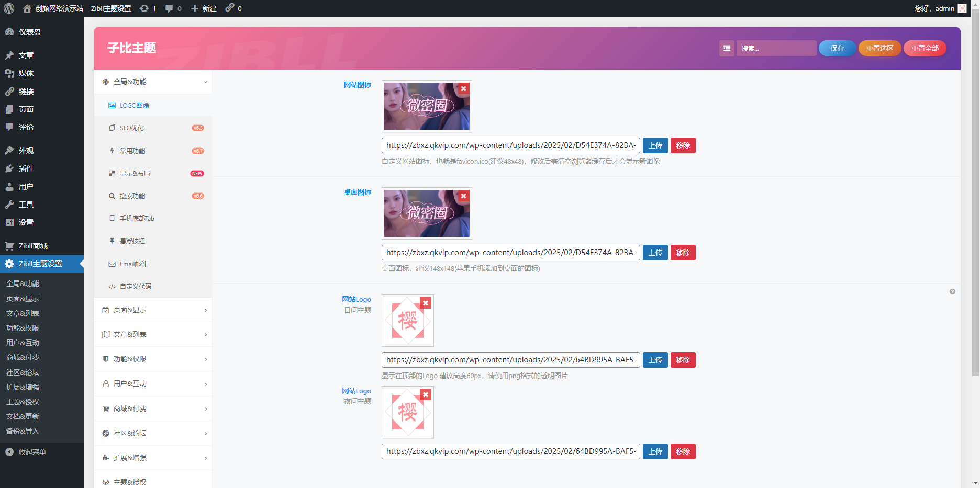The width and height of the screenshot is (980, 488).
Task: Open 插件 plugins menu
Action: pyautogui.click(x=42, y=168)
